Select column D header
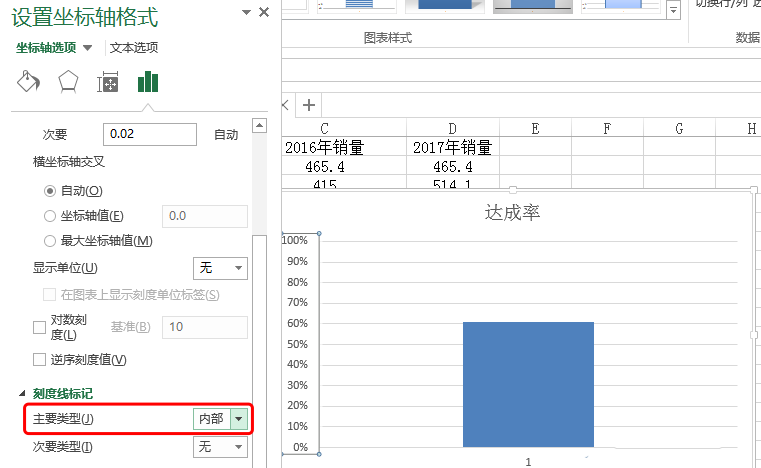The image size is (761, 468). (x=452, y=129)
